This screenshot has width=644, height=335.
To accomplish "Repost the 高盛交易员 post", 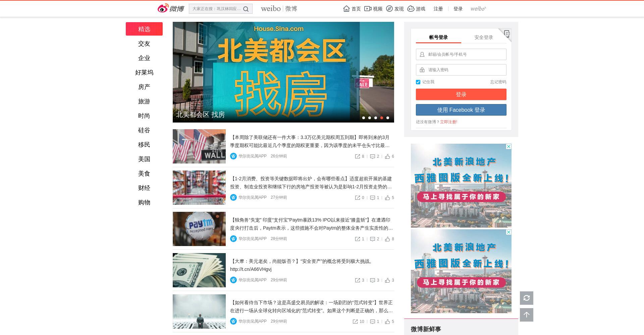I will tap(358, 322).
